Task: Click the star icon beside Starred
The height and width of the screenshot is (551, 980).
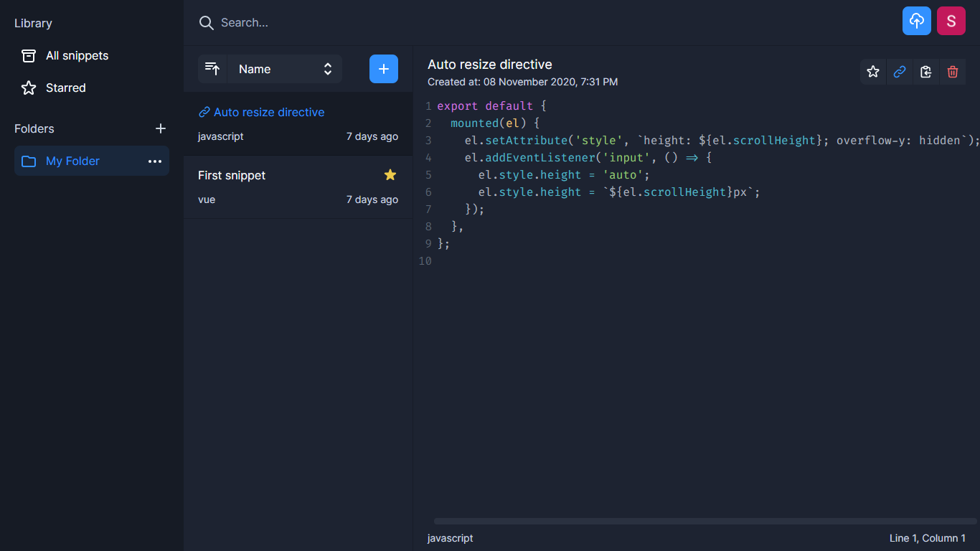Action: point(29,88)
